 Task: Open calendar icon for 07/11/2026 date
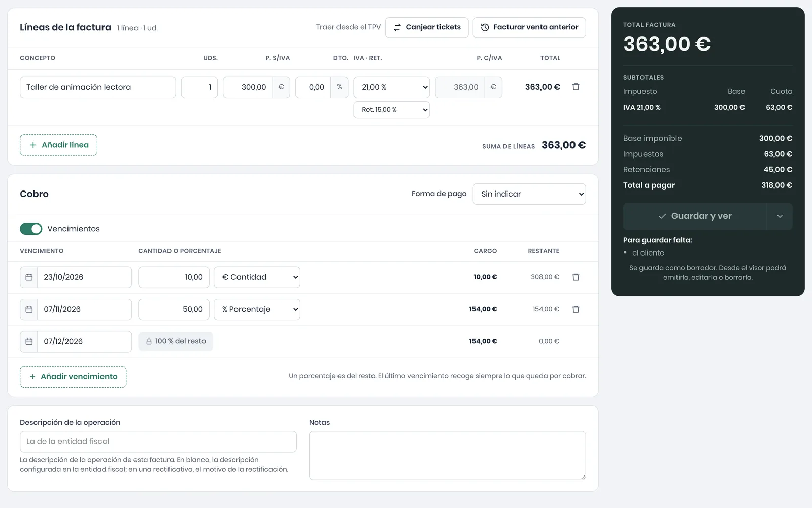[x=29, y=309]
